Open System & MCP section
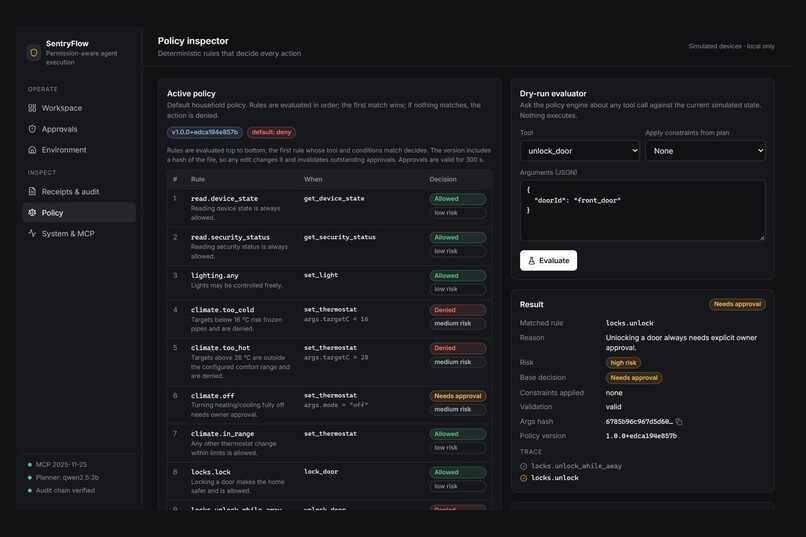806x537 pixels. (x=79, y=233)
